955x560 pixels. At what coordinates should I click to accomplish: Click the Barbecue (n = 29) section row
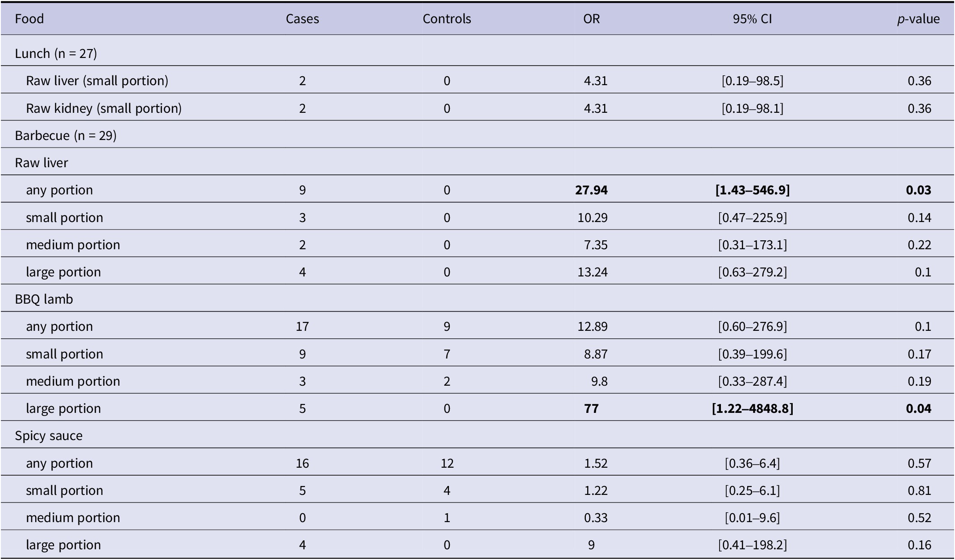(66, 136)
